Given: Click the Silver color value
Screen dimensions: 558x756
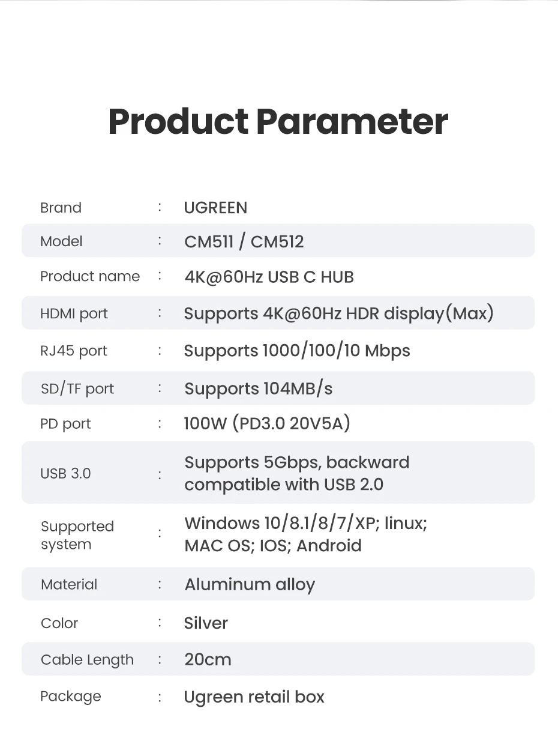Looking at the screenshot, I should click(x=206, y=623).
